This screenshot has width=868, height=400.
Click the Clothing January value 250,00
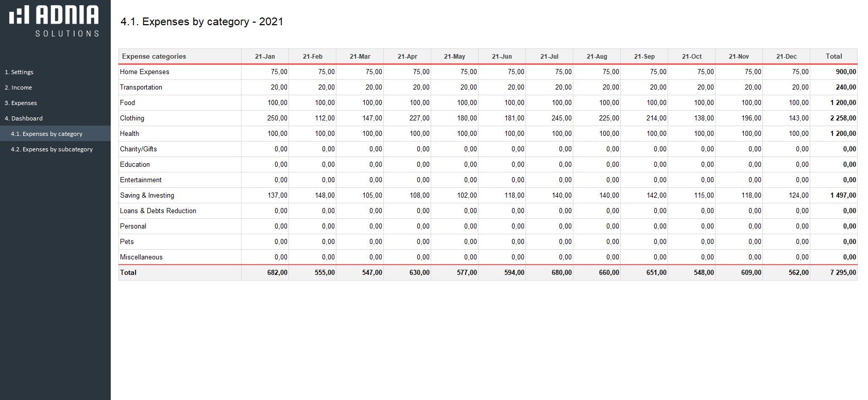[277, 118]
